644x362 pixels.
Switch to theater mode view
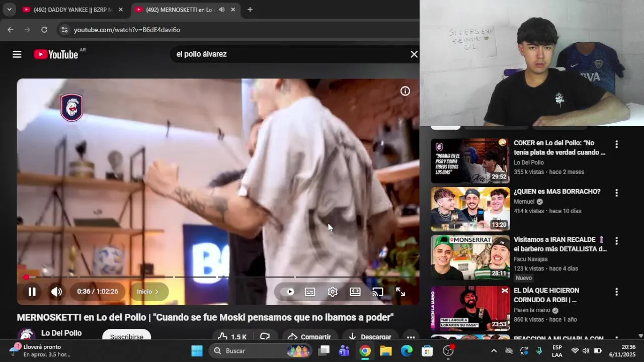[355, 292]
